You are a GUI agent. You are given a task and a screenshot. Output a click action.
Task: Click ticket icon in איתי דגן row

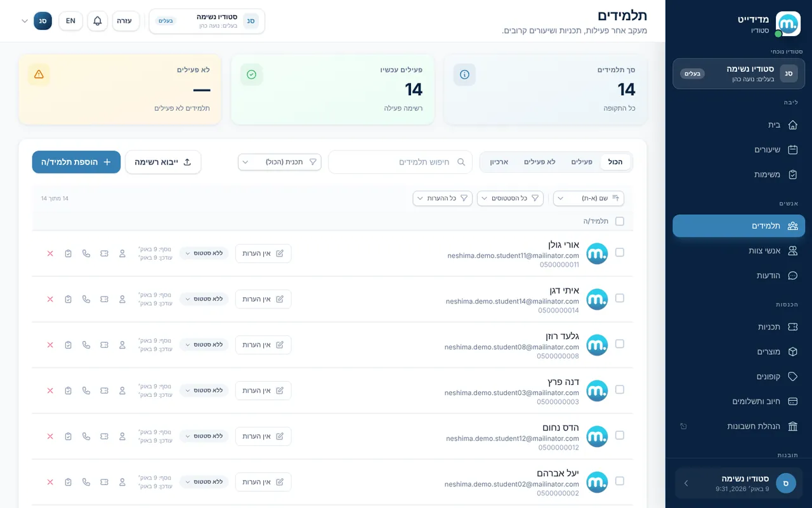pos(104,299)
